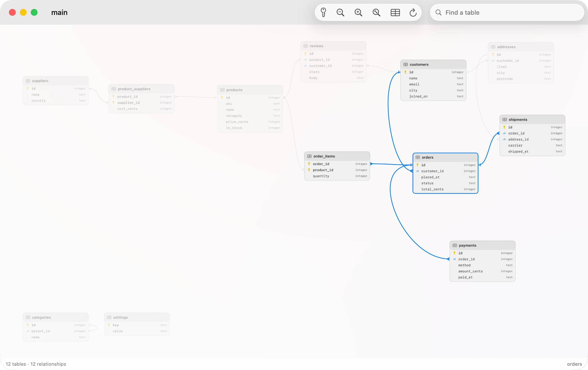Screen dimensions: 588x370
Task: Click foreign key arrow beside payments order_id
Action: click(x=455, y=259)
